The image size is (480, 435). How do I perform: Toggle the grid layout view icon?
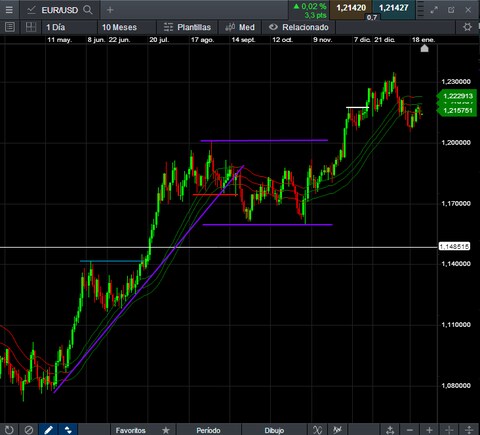[x=31, y=27]
